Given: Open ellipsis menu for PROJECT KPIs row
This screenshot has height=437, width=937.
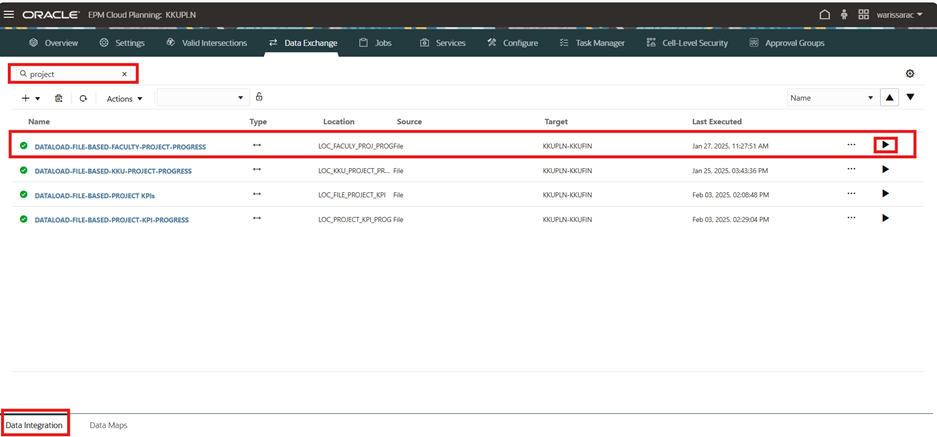Looking at the screenshot, I should pos(851,193).
